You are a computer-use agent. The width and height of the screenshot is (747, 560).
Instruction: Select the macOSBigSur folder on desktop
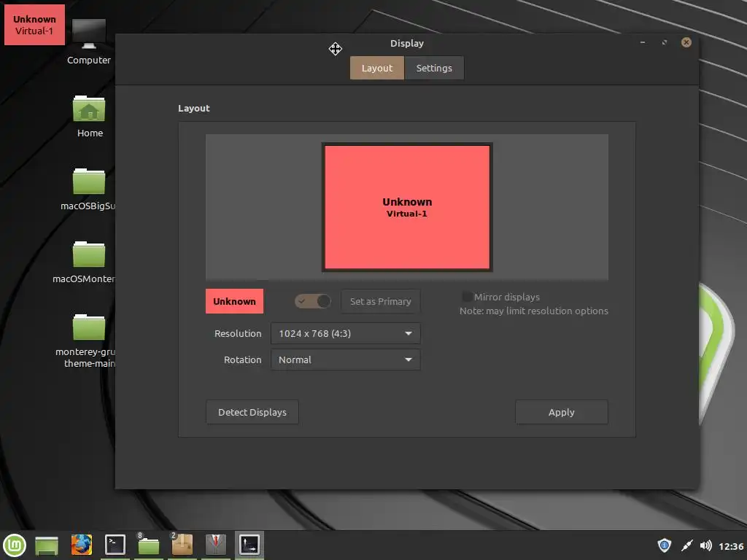88,189
